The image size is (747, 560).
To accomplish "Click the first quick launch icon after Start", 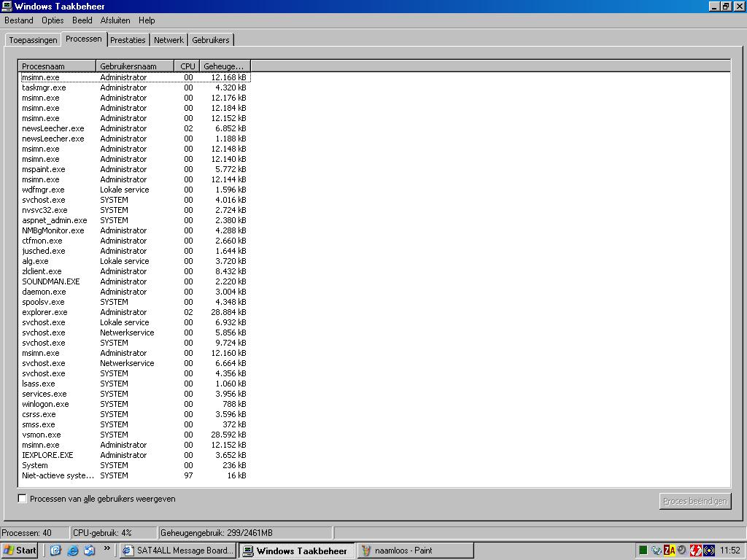I will coord(55,551).
